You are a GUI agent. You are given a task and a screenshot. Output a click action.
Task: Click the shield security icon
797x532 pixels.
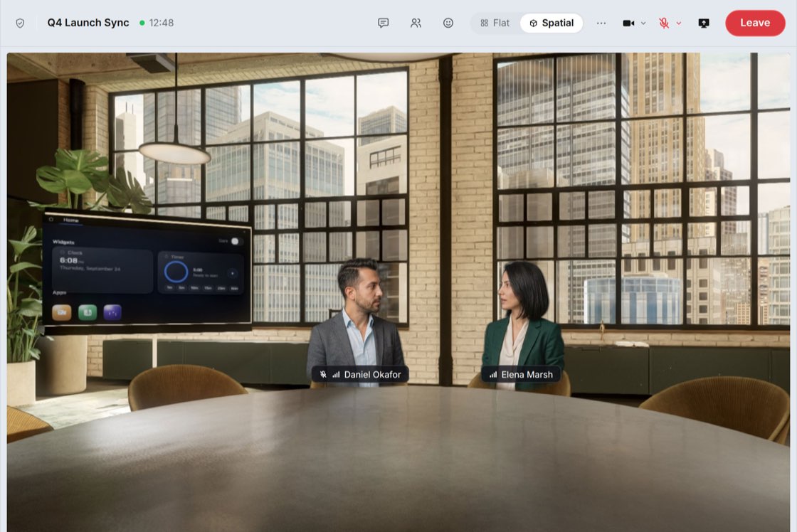tap(20, 23)
